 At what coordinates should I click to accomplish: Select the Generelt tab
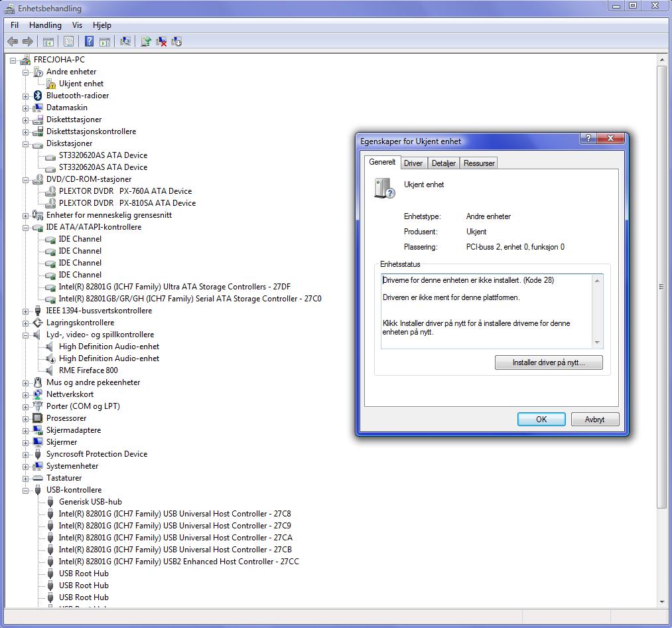[x=382, y=162]
